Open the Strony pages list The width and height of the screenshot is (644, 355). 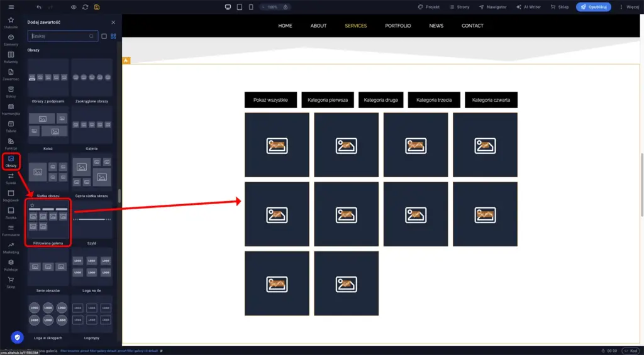(459, 7)
